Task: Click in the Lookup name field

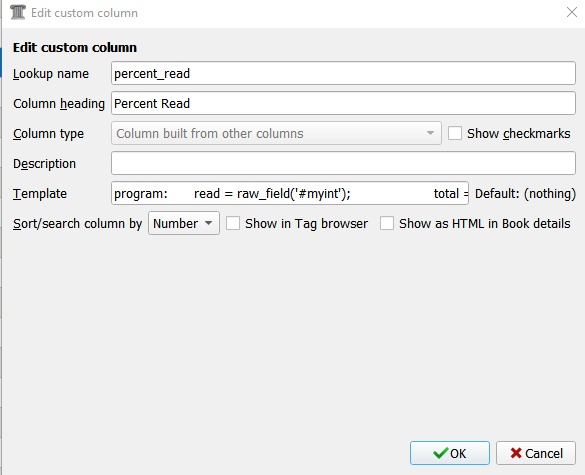Action: coord(343,73)
